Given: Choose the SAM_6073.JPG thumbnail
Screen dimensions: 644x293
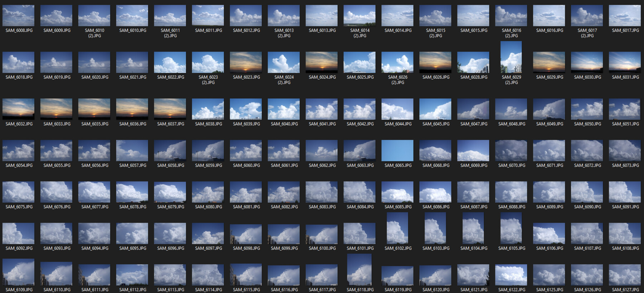Looking at the screenshot, I should 625,151.
